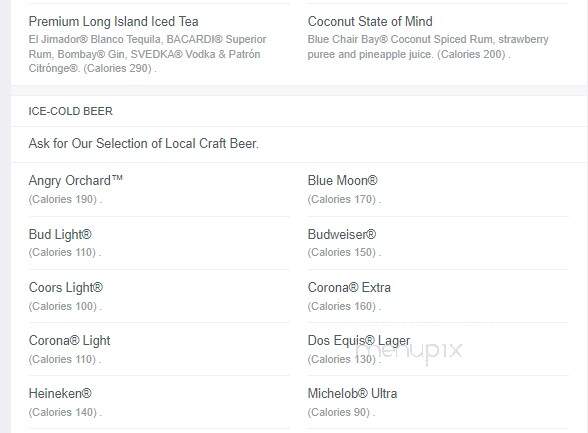Click Coconut State of Mind ingredients description
This screenshot has height=433, width=588.
tap(428, 47)
